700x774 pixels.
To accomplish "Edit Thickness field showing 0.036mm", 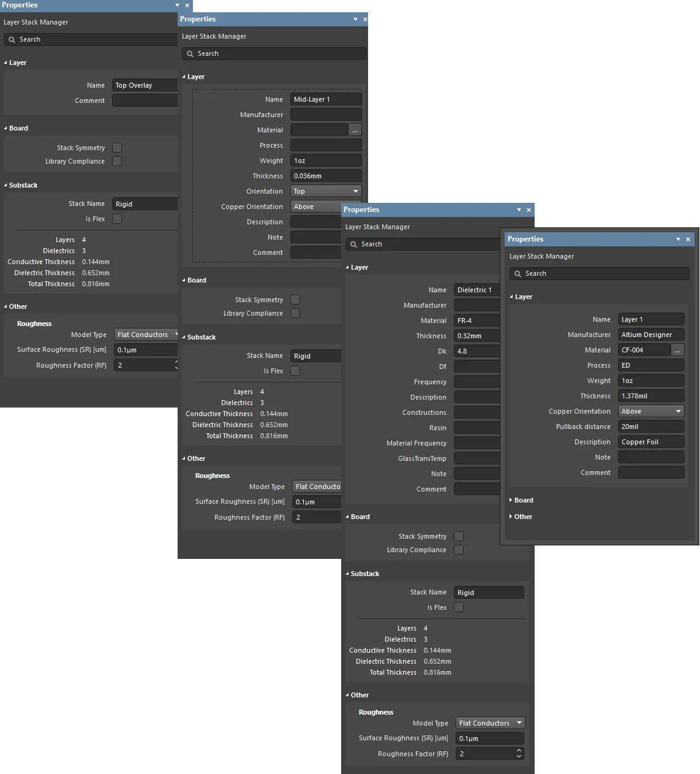I will [x=326, y=176].
